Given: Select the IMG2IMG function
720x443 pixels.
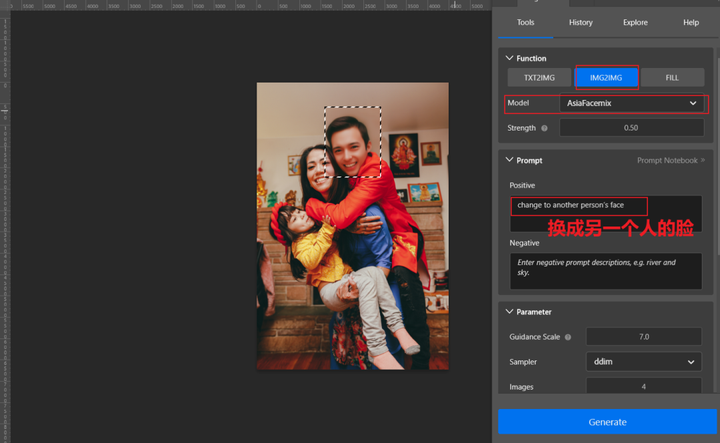Looking at the screenshot, I should [x=606, y=78].
